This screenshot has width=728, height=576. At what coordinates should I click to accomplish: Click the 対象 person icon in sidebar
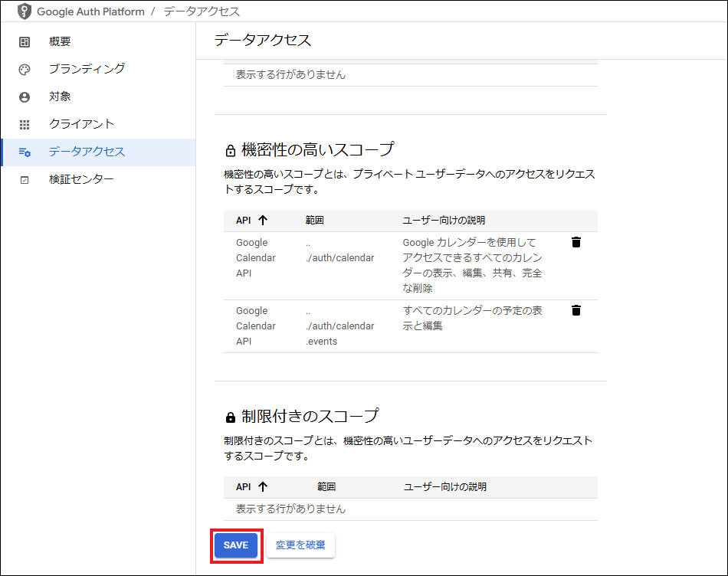click(25, 97)
